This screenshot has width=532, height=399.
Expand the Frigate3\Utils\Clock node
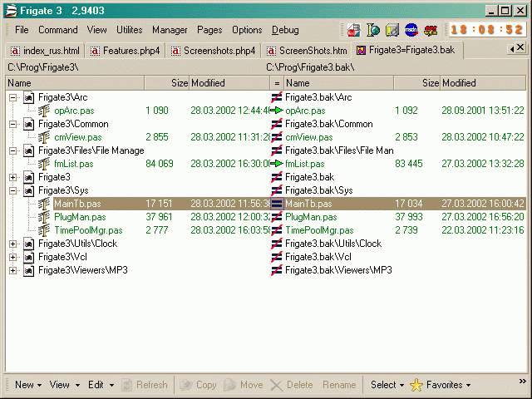(13, 244)
